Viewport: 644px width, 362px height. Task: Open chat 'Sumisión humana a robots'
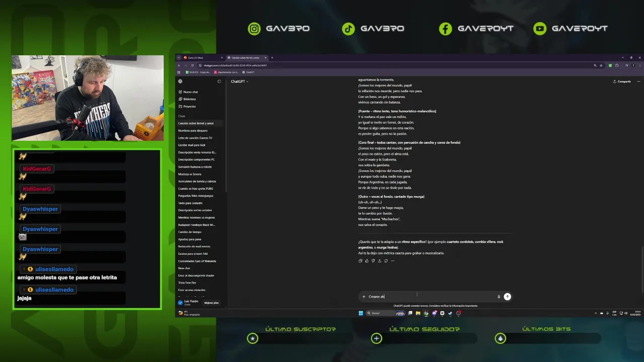pyautogui.click(x=195, y=167)
